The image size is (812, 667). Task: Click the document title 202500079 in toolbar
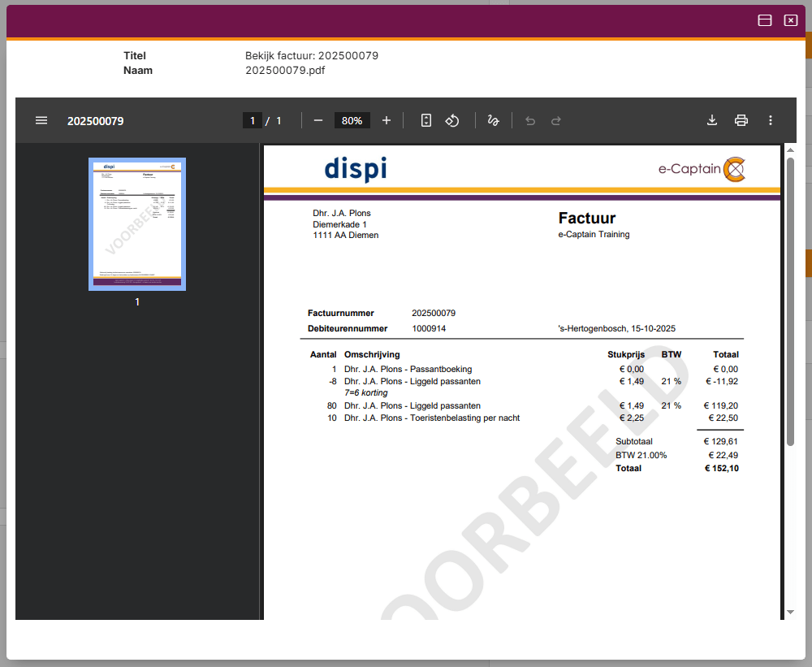(x=95, y=120)
